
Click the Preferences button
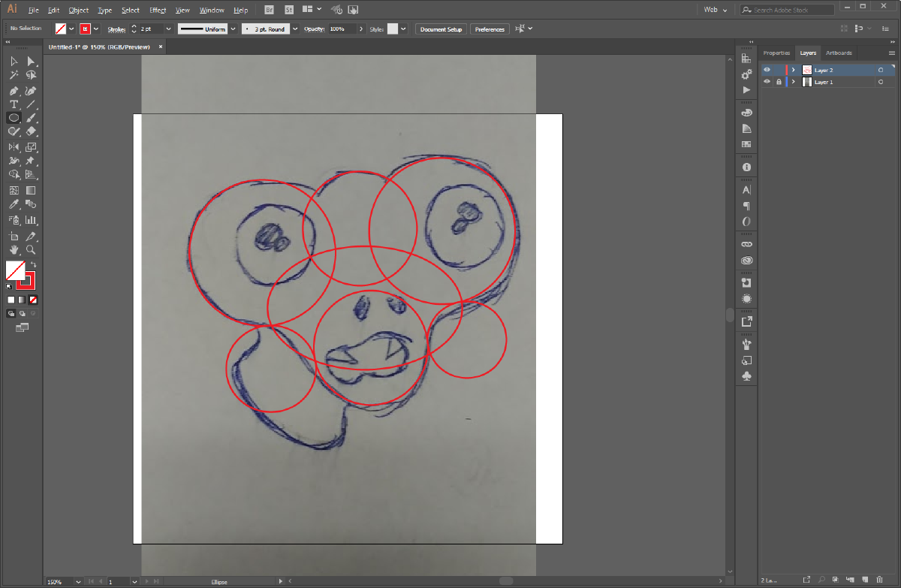coord(490,29)
